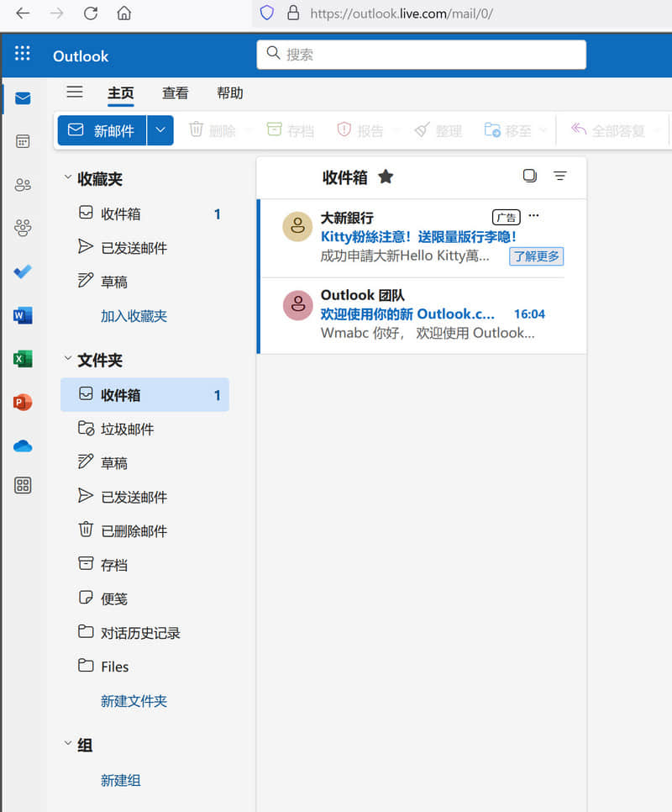The height and width of the screenshot is (812, 672).
Task: Open 已发送邮件 under 收藏夹
Action: pos(144,247)
